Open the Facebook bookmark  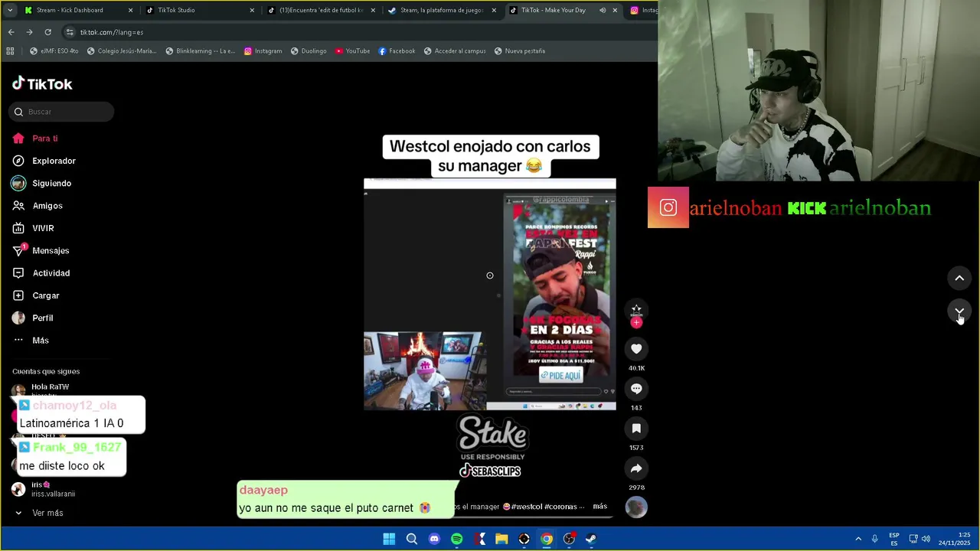tap(397, 51)
